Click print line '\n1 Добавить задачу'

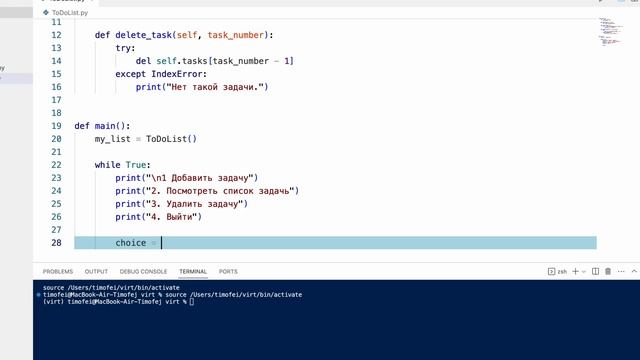pos(187,178)
